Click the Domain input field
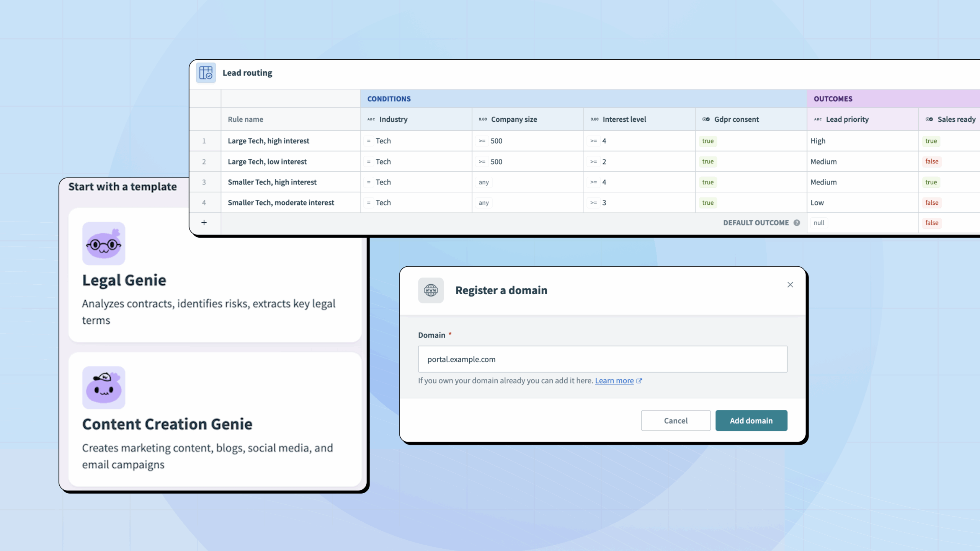Viewport: 980px width, 551px height. 603,359
